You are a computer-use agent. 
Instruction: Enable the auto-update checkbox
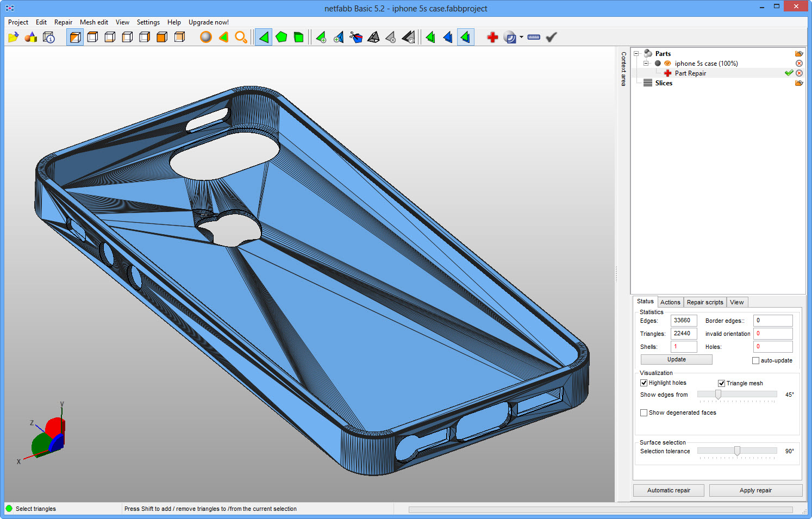click(755, 361)
